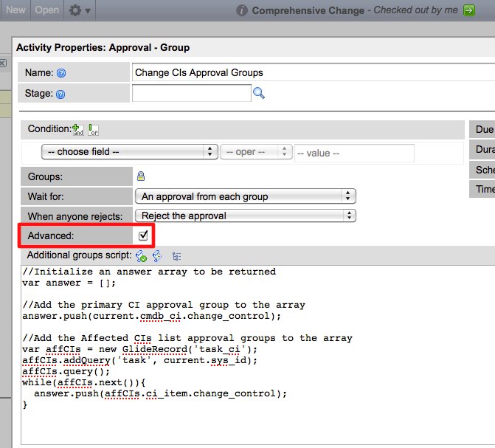Open the 'Wait for' dropdown

(245, 196)
